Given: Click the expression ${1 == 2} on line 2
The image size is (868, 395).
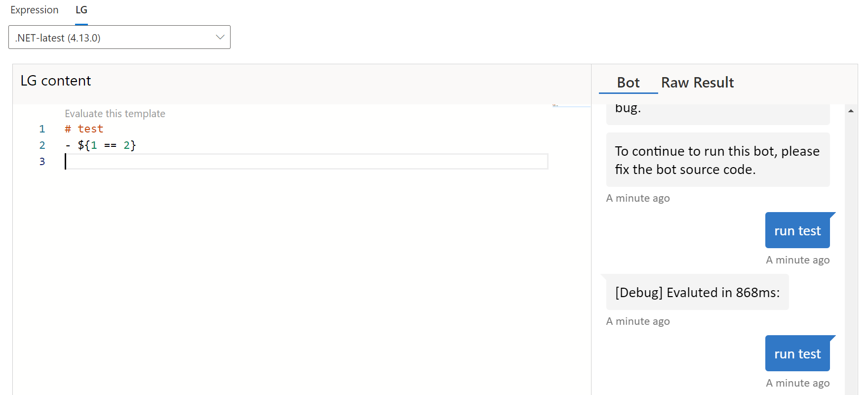Looking at the screenshot, I should pos(106,145).
